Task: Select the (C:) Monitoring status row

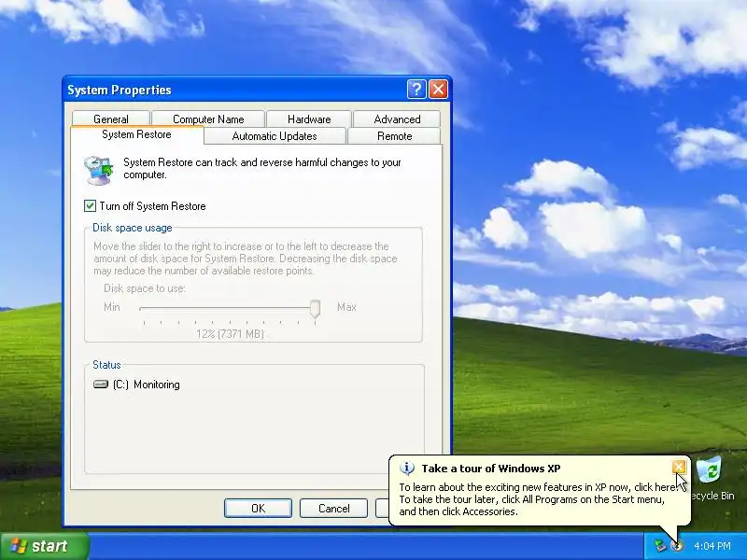Action: (136, 385)
